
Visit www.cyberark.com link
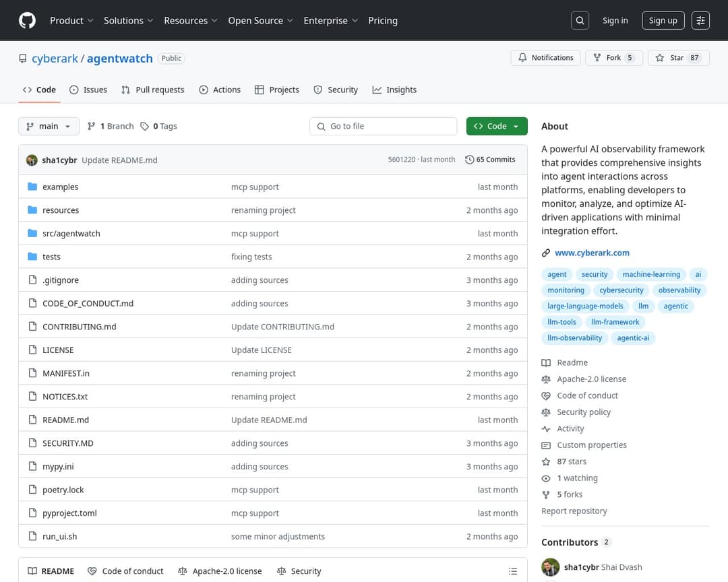click(592, 253)
